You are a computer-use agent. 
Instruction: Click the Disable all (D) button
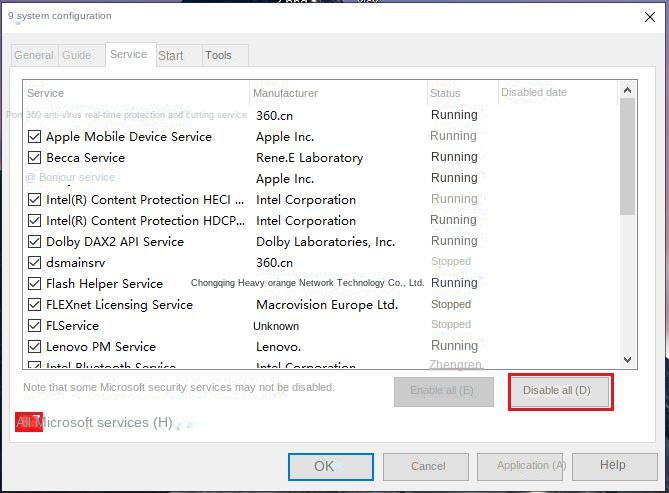tap(560, 391)
